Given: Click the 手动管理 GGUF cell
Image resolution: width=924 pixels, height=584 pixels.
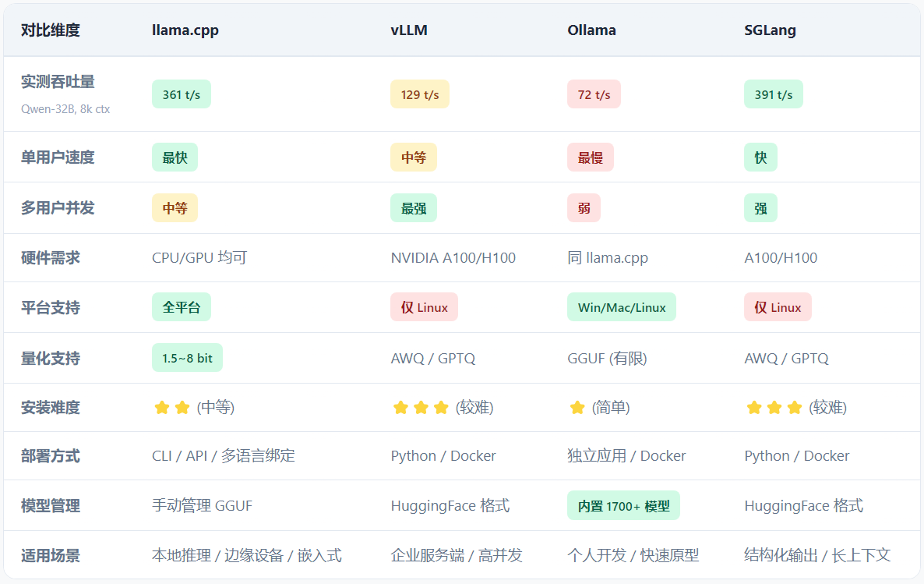Looking at the screenshot, I should pos(202,505).
